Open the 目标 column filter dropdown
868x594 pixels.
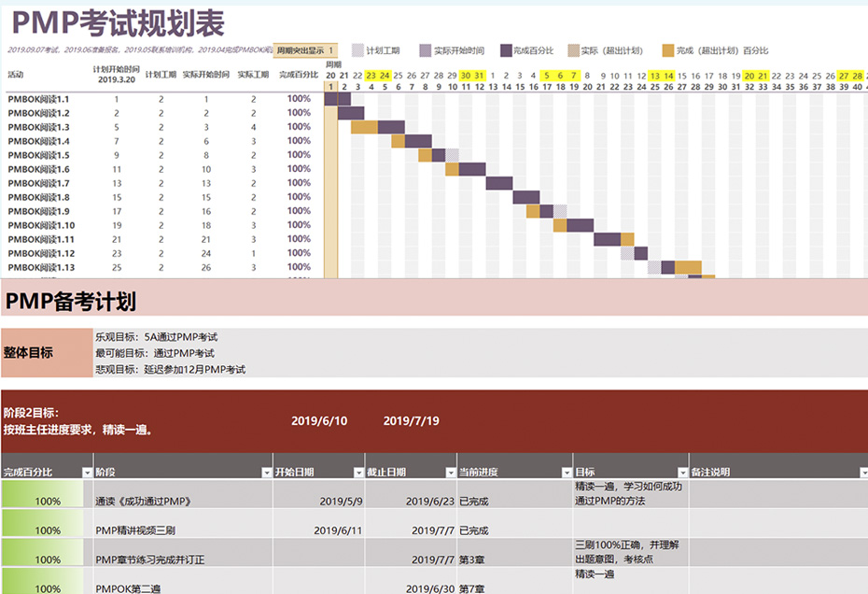(x=680, y=473)
